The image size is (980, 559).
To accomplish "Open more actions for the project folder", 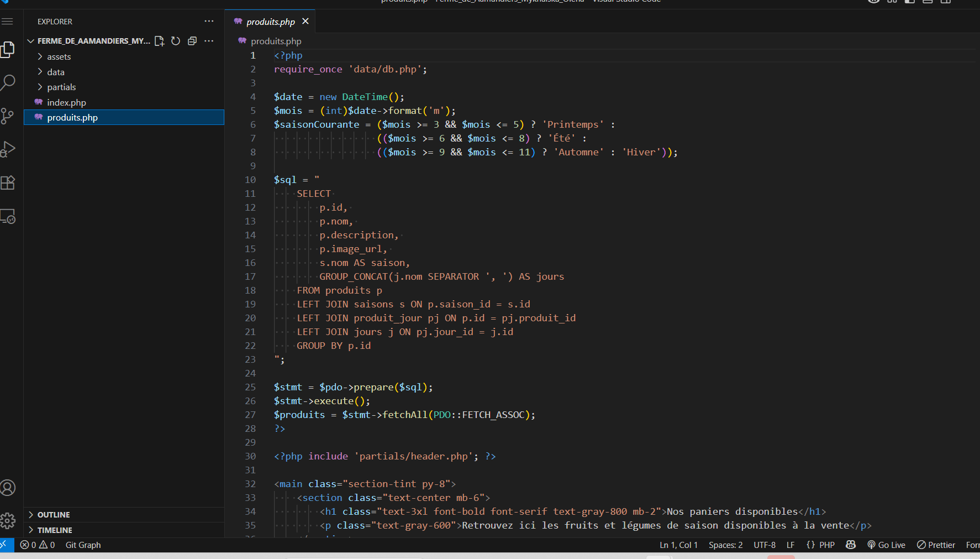I will pos(209,41).
